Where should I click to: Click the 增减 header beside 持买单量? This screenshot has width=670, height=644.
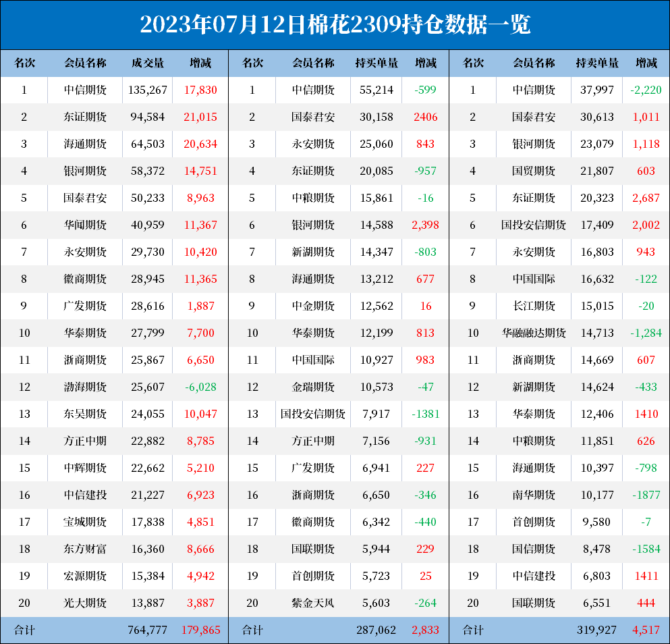tap(426, 63)
